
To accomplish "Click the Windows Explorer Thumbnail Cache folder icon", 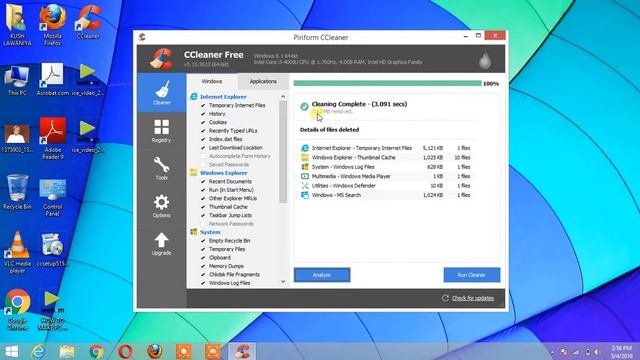I will pos(305,157).
